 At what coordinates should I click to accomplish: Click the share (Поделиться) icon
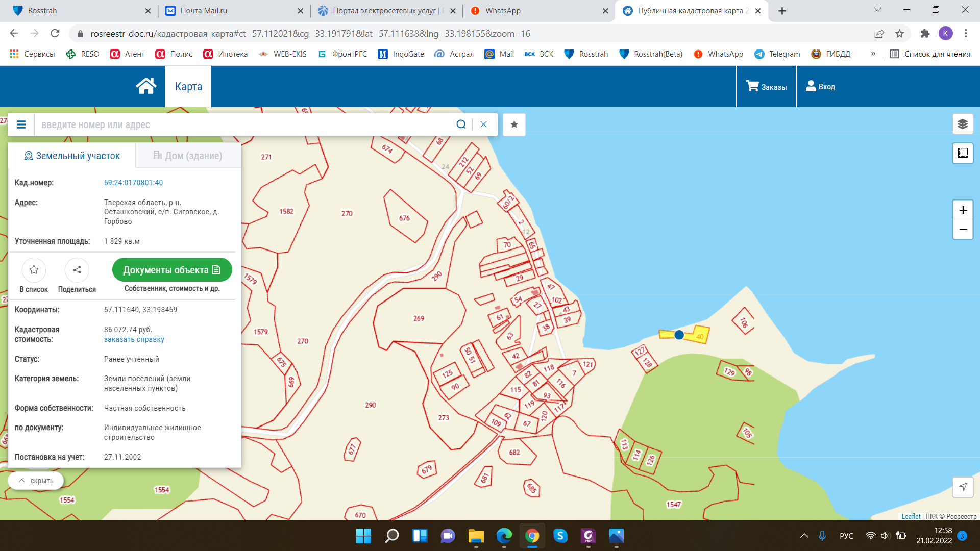point(77,270)
